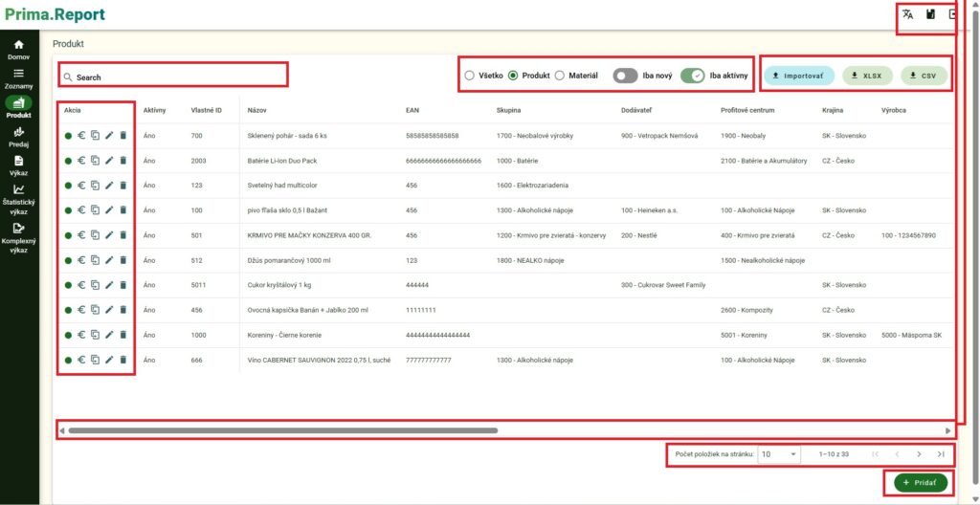Click the pencil edit icon for product 700

(x=109, y=137)
